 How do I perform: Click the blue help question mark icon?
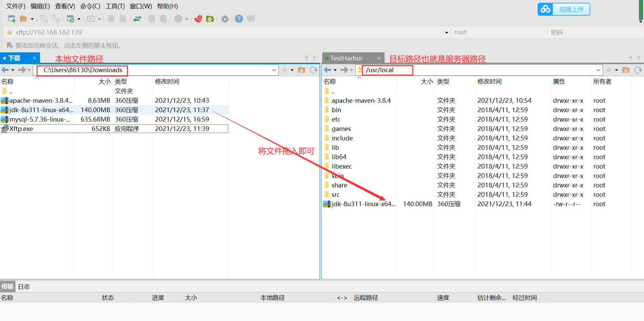239,19
